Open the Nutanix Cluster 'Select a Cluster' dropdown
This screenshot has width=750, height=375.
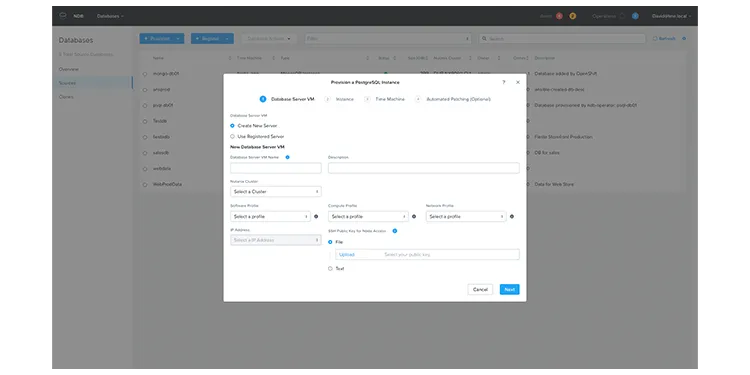coord(276,191)
